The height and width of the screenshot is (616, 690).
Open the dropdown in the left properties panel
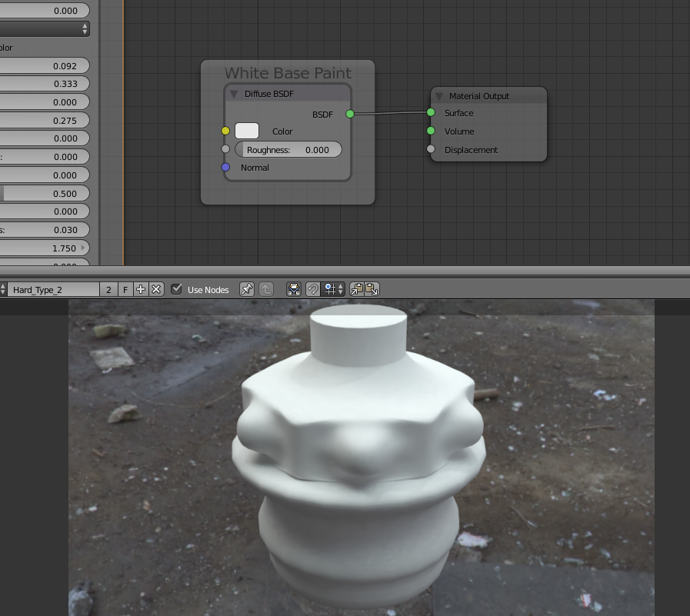point(45,29)
